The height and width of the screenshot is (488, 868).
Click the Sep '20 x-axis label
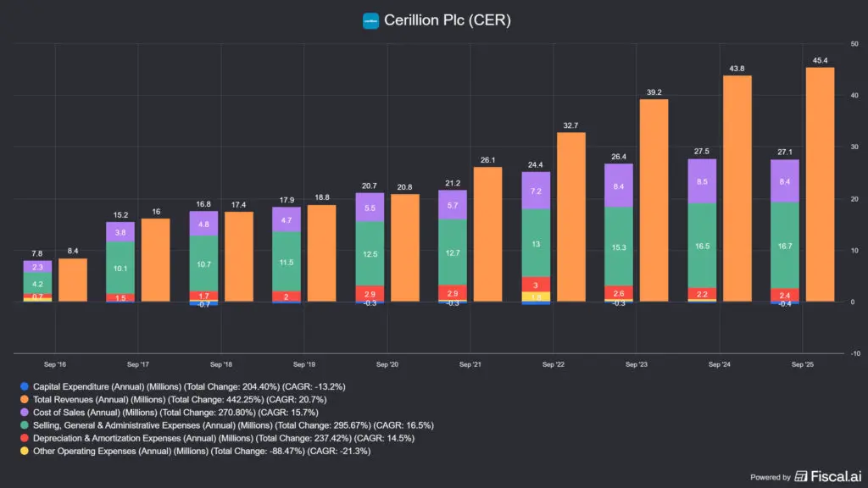[x=387, y=364]
